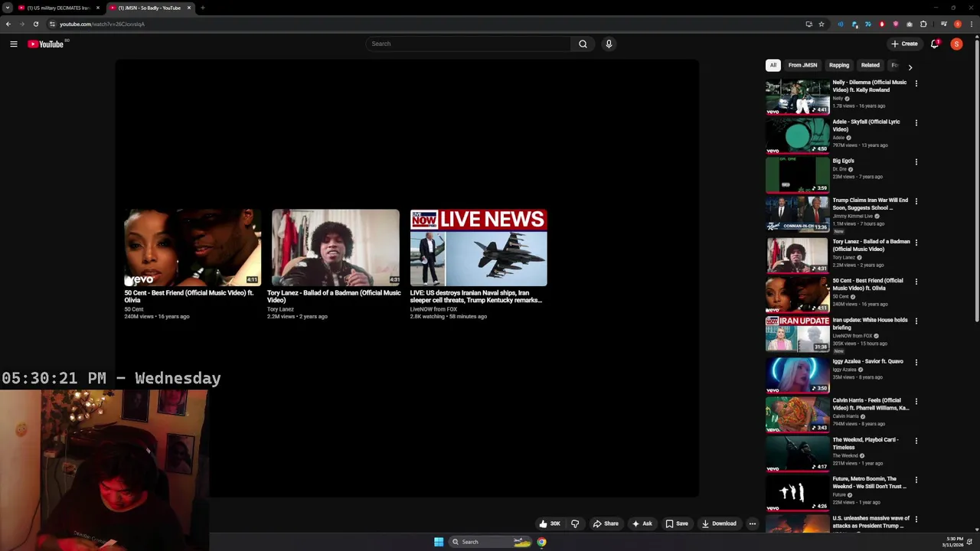Open Nelly - Dilemma title link
980x551 pixels.
click(870, 86)
